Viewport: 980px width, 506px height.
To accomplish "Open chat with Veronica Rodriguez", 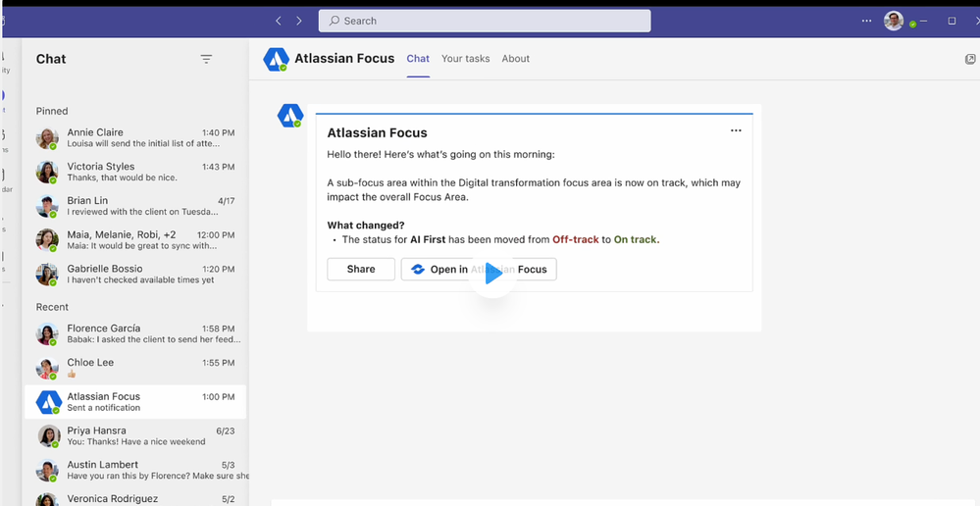I will point(135,498).
